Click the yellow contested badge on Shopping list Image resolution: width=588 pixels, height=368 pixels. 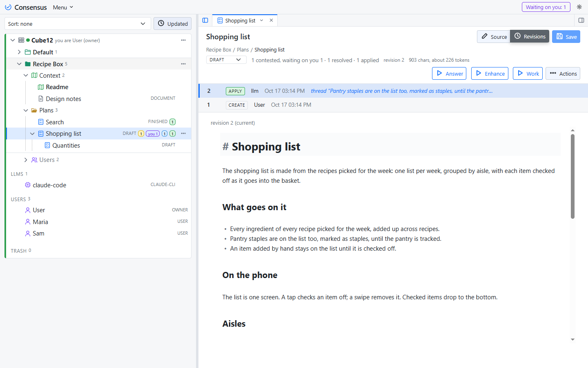[x=141, y=134]
